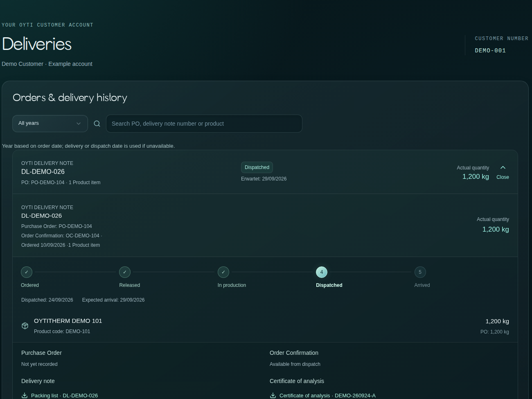Click the Released step checkmark circle

pos(125,272)
